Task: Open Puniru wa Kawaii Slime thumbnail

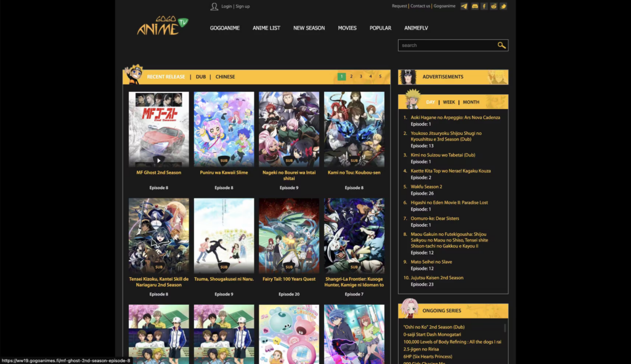Action: (224, 129)
